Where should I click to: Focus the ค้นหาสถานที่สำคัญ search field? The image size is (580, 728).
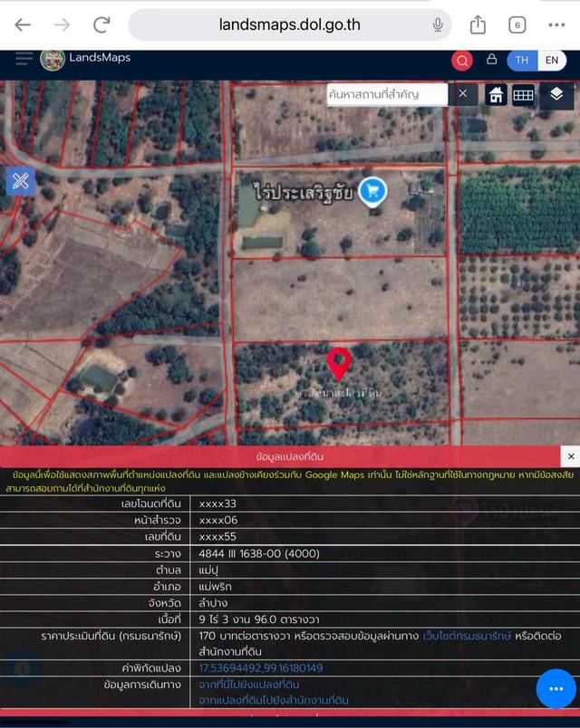click(387, 94)
